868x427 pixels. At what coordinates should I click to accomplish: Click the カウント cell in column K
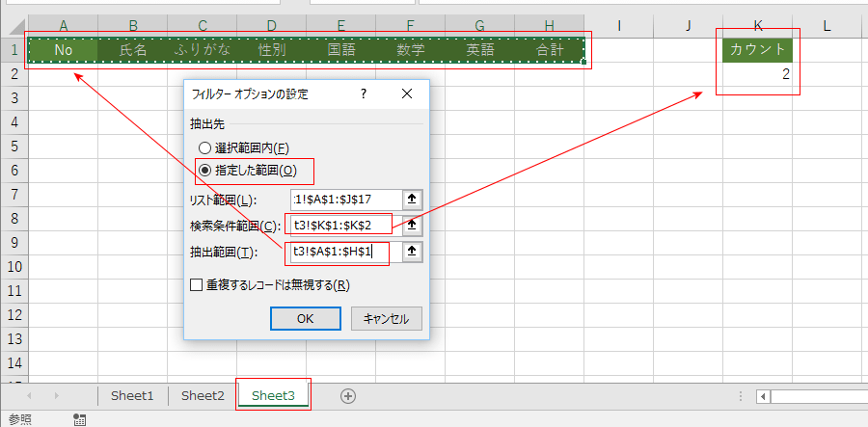(757, 50)
